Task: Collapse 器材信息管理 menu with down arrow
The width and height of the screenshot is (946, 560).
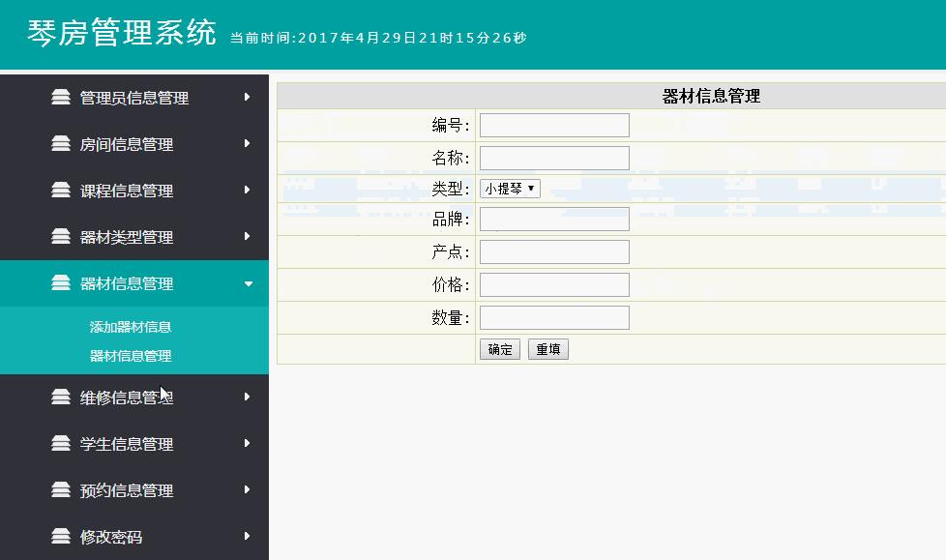Action: click(x=248, y=283)
